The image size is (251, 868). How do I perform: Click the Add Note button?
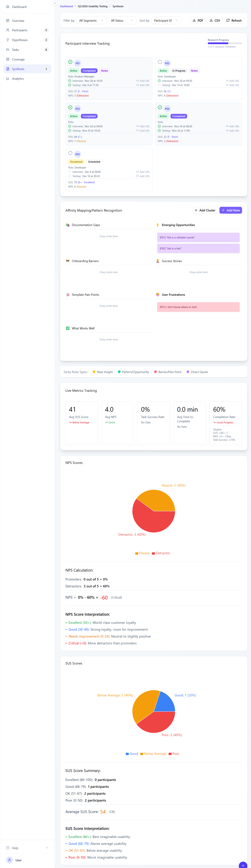(x=230, y=210)
